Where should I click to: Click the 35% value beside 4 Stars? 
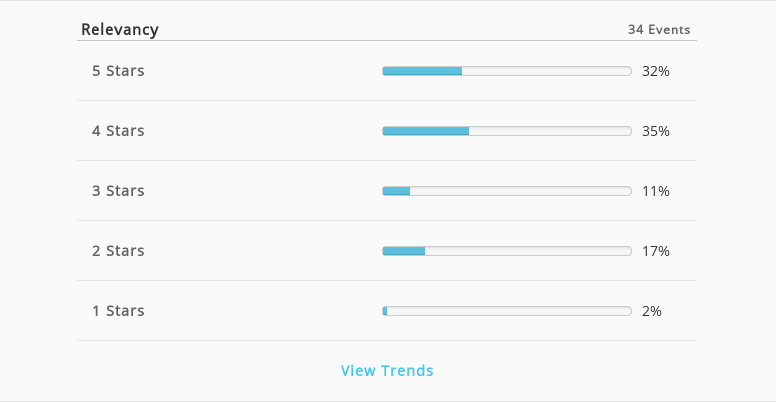656,131
